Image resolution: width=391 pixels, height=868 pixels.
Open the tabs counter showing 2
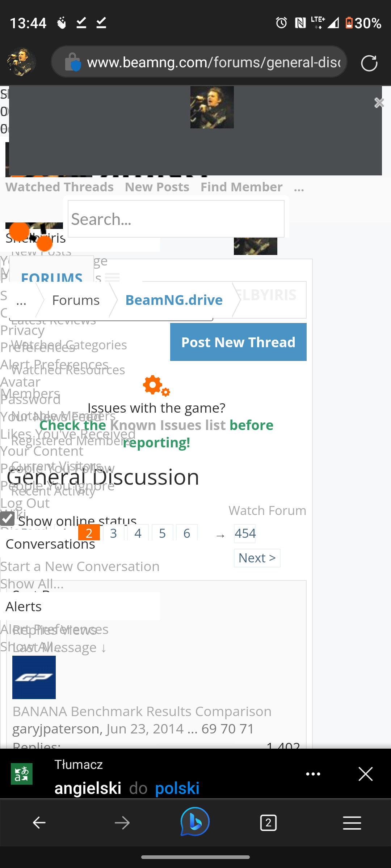tap(268, 823)
